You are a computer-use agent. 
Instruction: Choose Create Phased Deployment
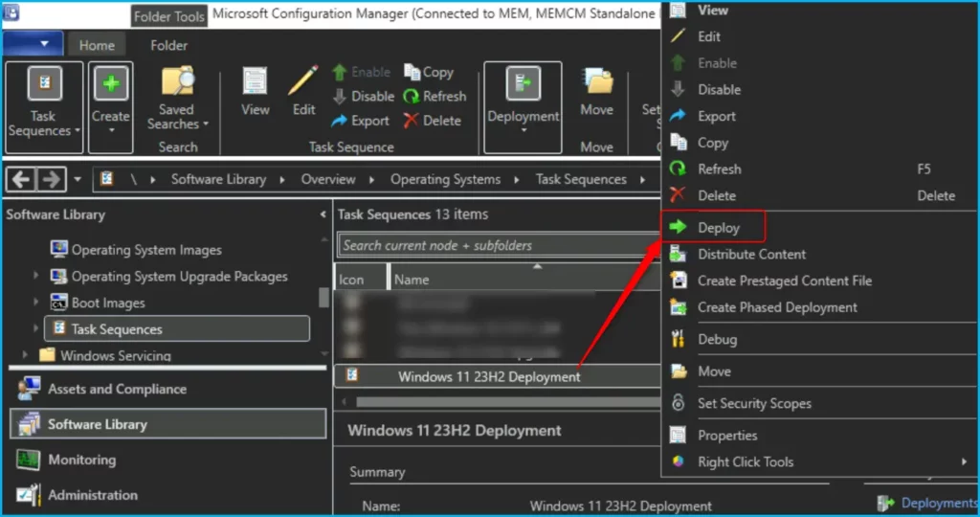tap(777, 307)
